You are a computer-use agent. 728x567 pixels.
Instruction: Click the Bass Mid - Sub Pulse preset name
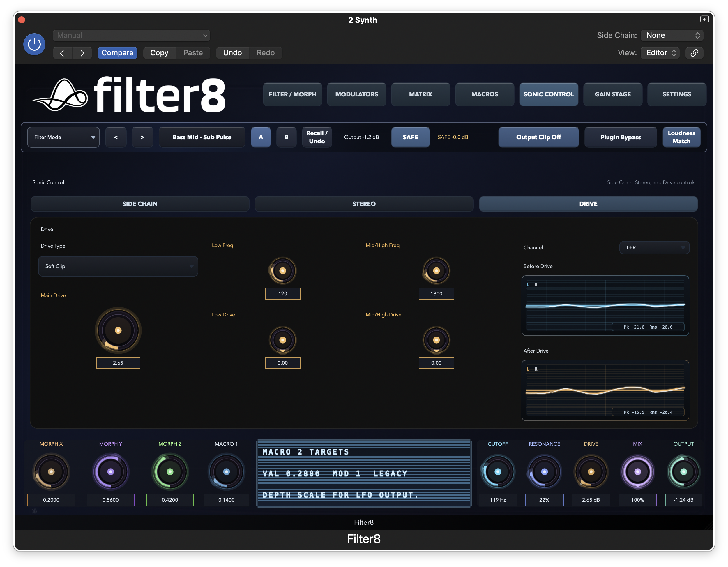point(202,137)
